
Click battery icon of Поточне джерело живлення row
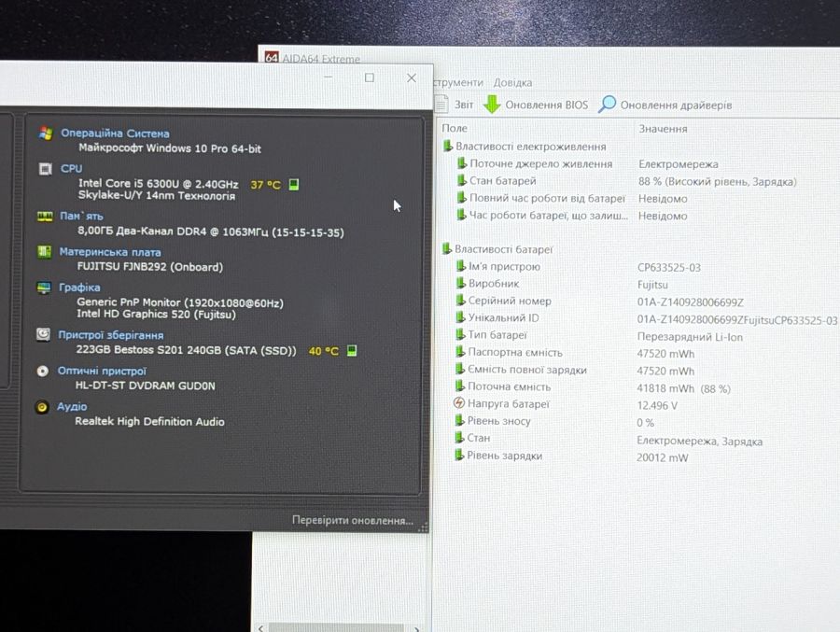point(461,163)
